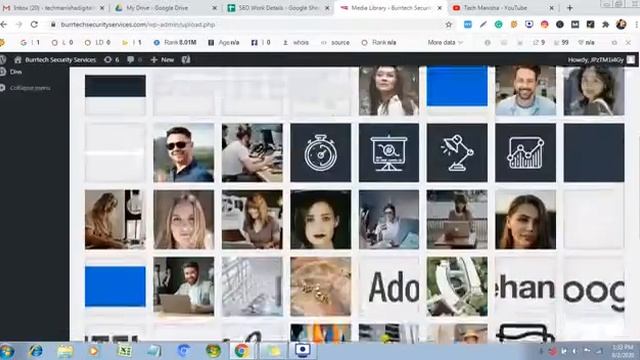Open the Howdy user account menu
The image size is (640, 360).
[601, 60]
